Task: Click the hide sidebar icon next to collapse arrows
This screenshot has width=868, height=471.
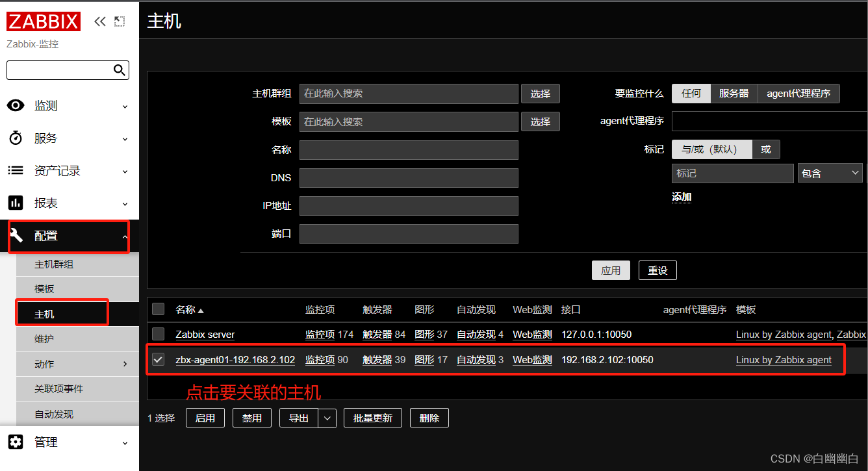Action: click(x=120, y=21)
